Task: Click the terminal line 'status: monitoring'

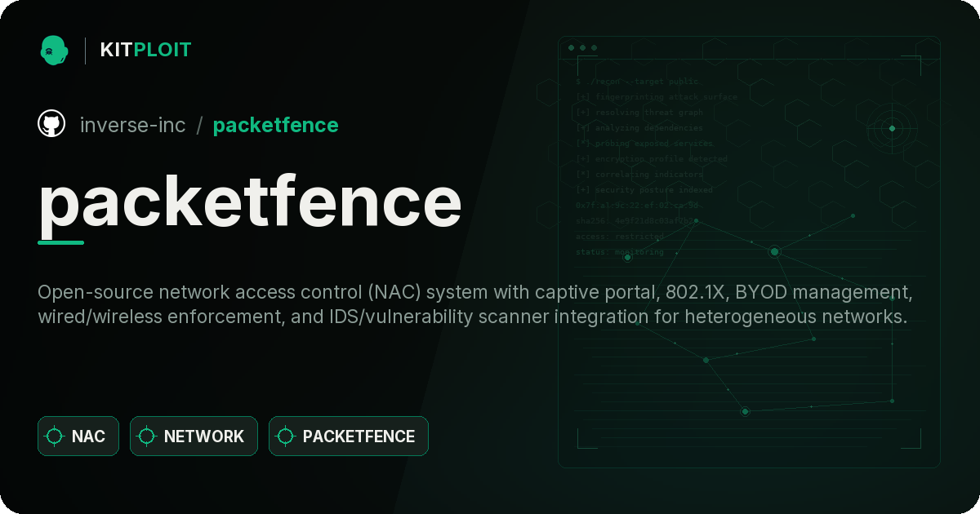Action: click(x=620, y=252)
